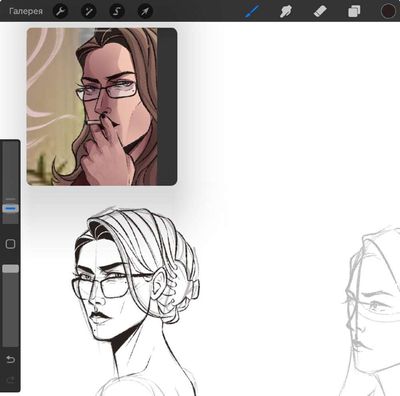Select the Eraser tool

[320, 12]
